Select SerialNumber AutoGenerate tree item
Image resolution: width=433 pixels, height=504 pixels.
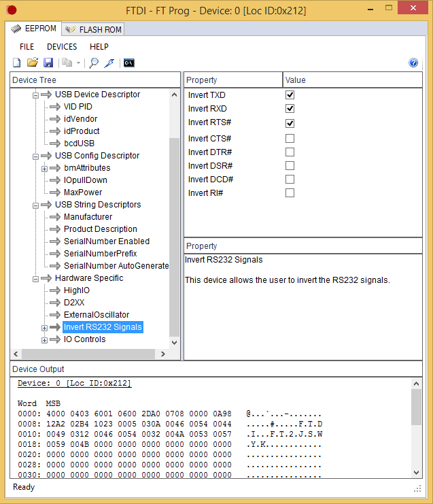[x=116, y=265]
